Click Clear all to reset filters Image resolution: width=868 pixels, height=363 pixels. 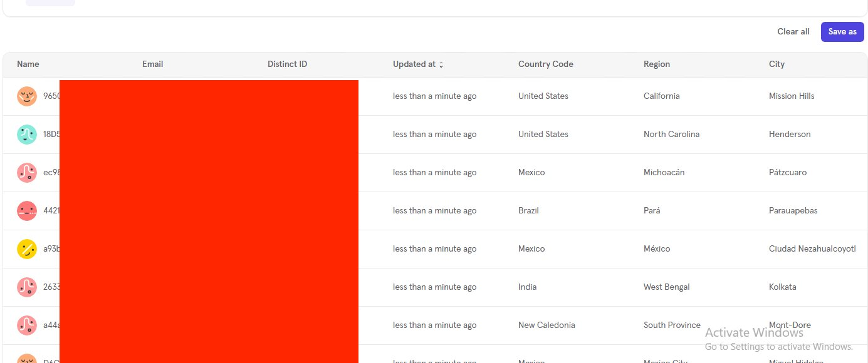[793, 32]
